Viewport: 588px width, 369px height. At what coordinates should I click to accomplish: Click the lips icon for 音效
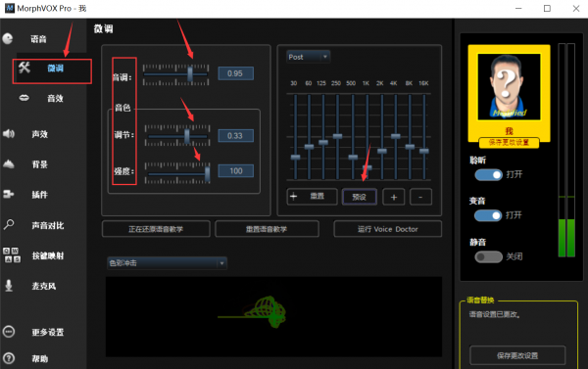(24, 98)
